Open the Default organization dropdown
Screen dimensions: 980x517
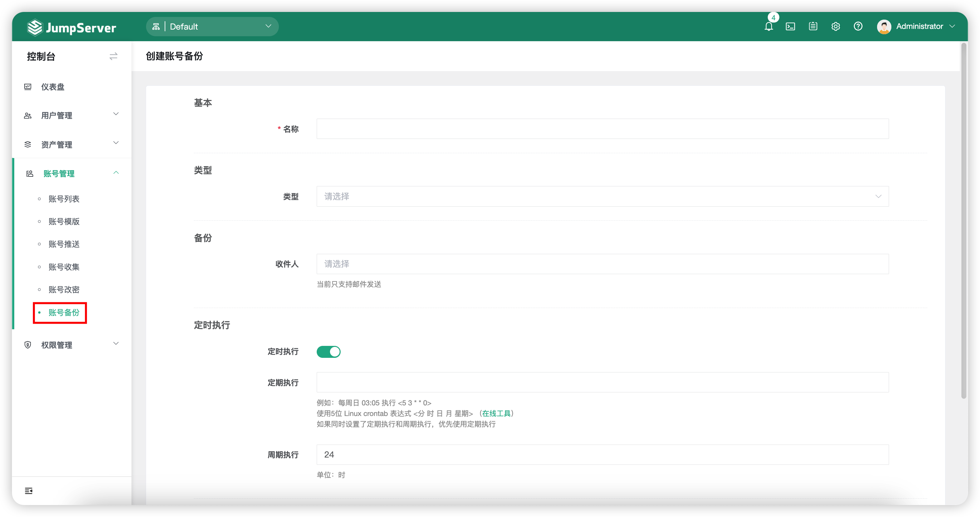tap(212, 26)
